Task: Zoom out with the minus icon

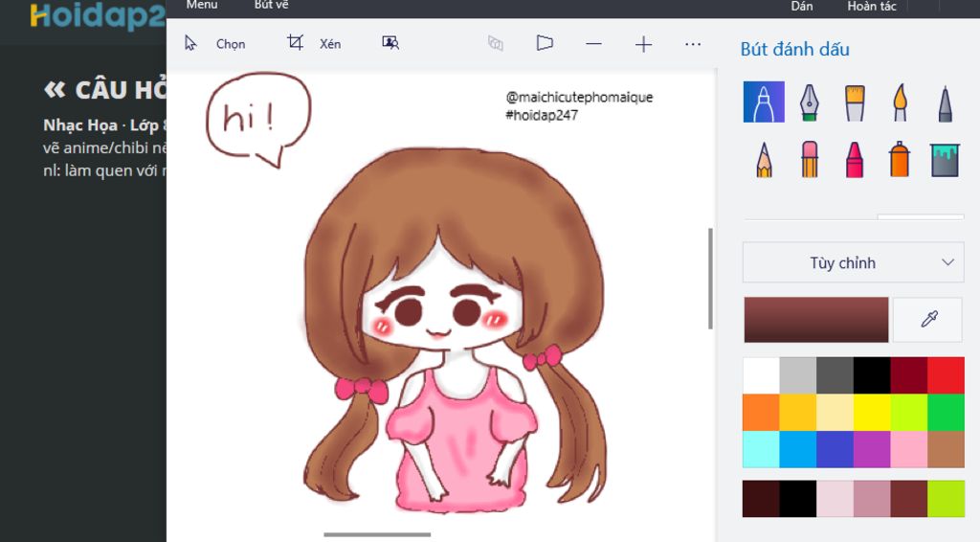Action: [x=593, y=44]
